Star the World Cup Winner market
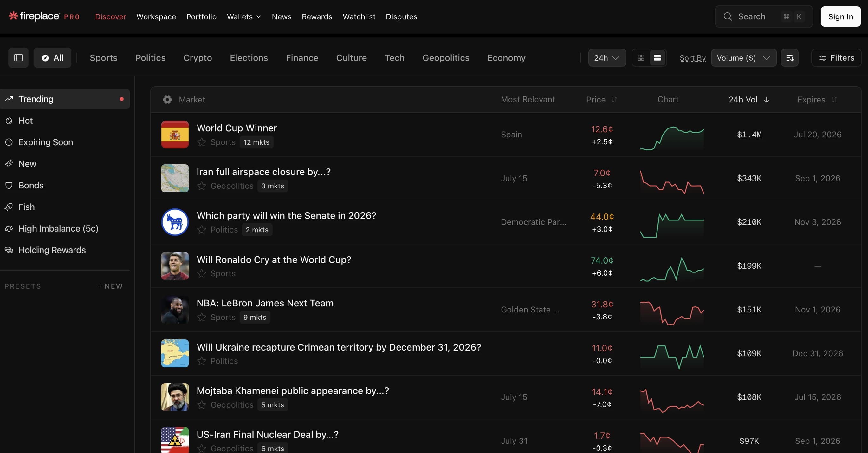Viewport: 868px width, 453px height. 202,142
